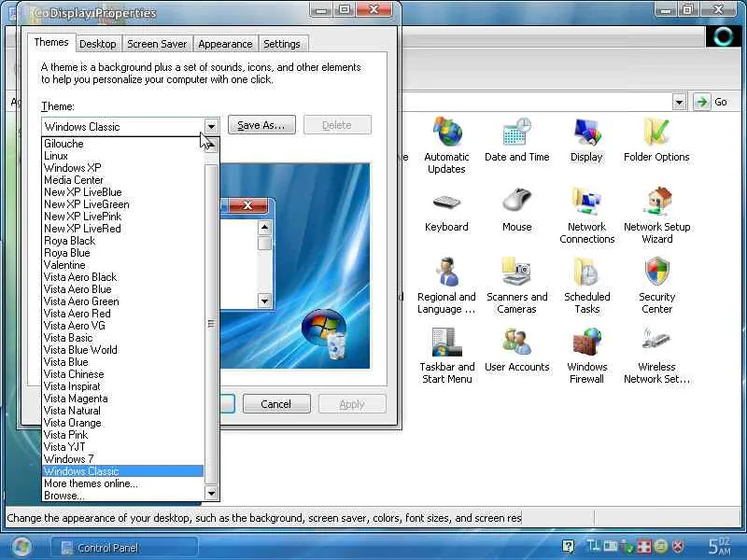Switch to the Themes tab
This screenshot has height=560, width=747.
51,42
